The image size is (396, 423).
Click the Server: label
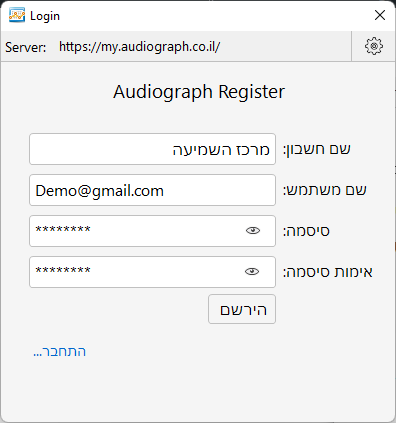26,47
